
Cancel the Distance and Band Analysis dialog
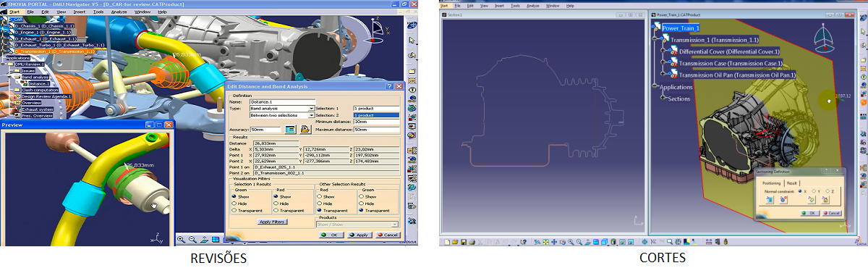pos(387,235)
